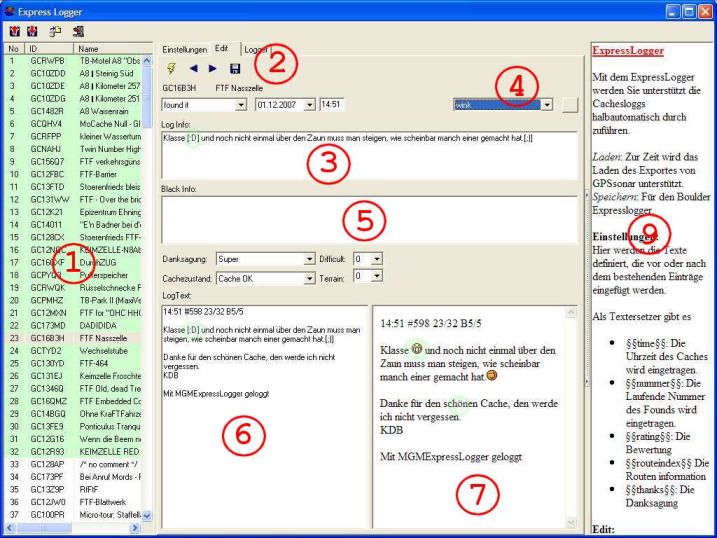Click inside the Log Info text box
Viewport: 717px width, 538px height.
click(x=369, y=155)
